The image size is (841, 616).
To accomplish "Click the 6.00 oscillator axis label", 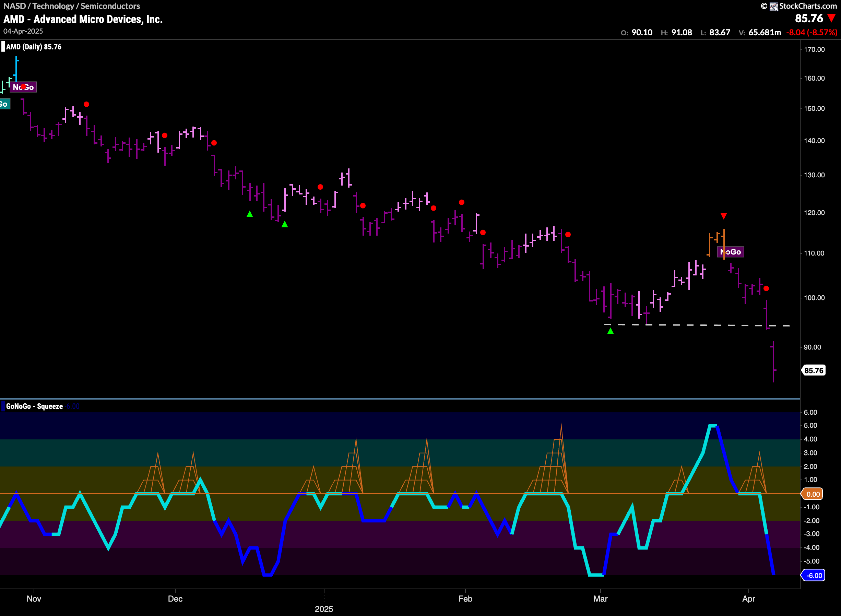I will [x=810, y=412].
